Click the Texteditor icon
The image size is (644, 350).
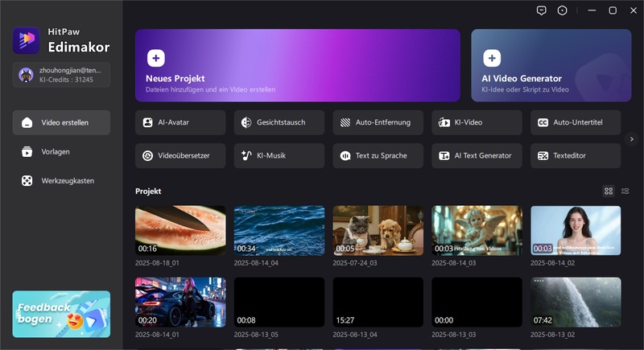click(x=543, y=155)
